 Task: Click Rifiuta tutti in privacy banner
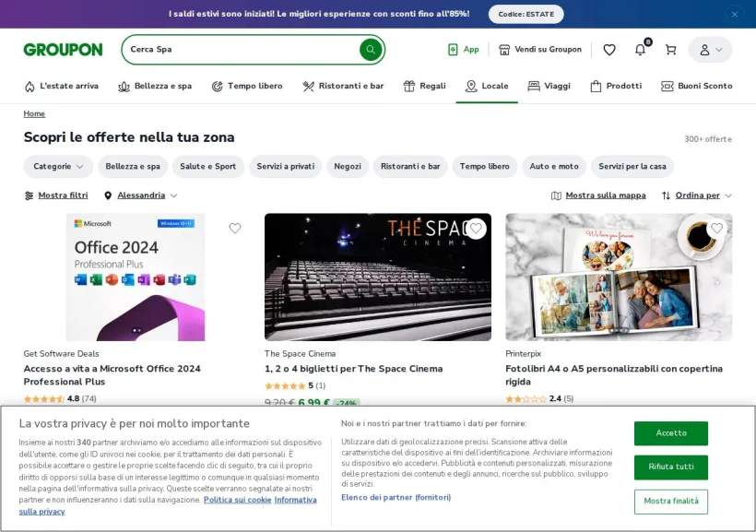(670, 467)
